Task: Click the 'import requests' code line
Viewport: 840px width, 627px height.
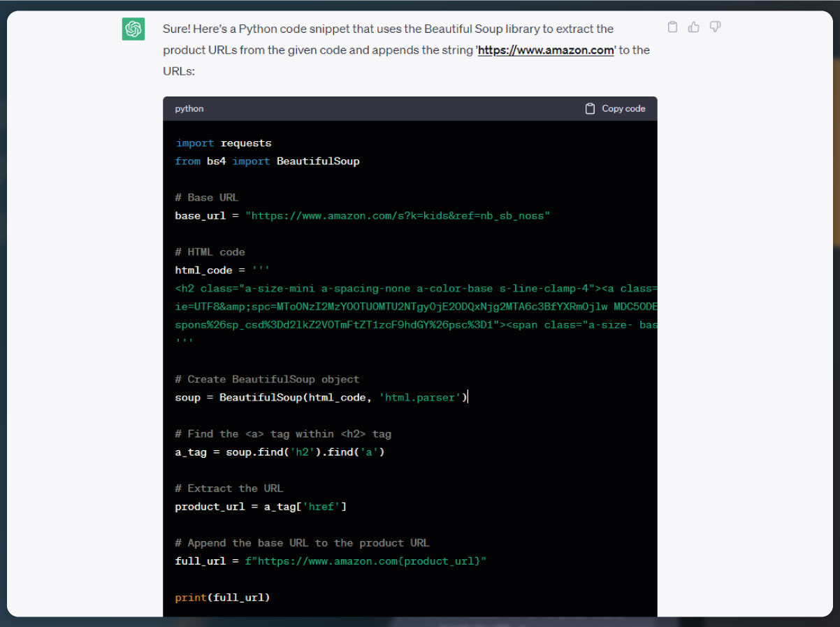Action: [224, 143]
